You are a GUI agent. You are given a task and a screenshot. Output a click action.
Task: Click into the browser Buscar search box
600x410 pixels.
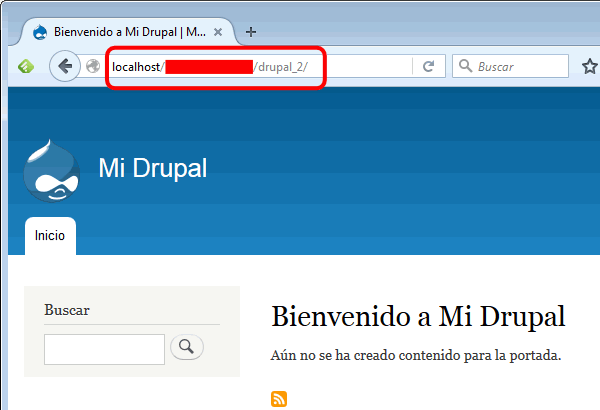click(510, 66)
